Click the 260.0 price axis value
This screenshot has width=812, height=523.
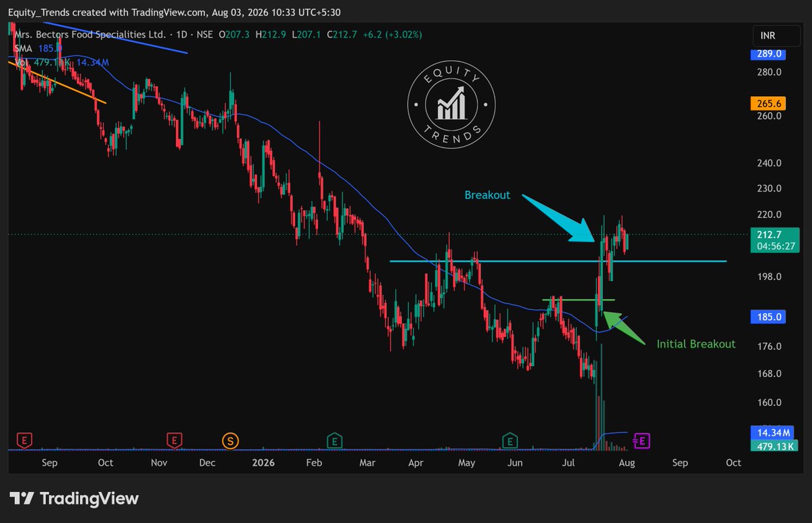coord(771,116)
